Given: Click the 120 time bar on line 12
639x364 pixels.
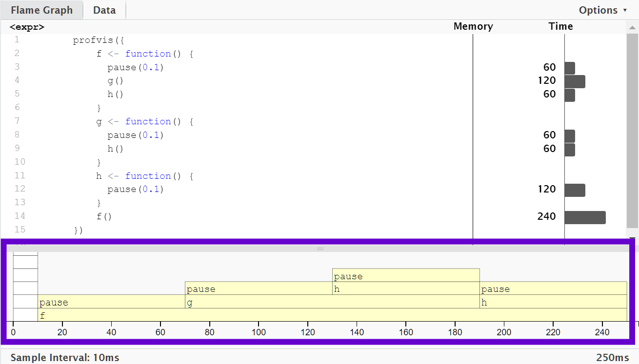Looking at the screenshot, I should pos(575,190).
